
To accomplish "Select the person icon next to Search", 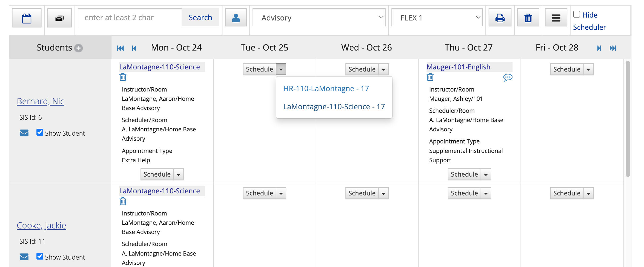I will coord(236,18).
